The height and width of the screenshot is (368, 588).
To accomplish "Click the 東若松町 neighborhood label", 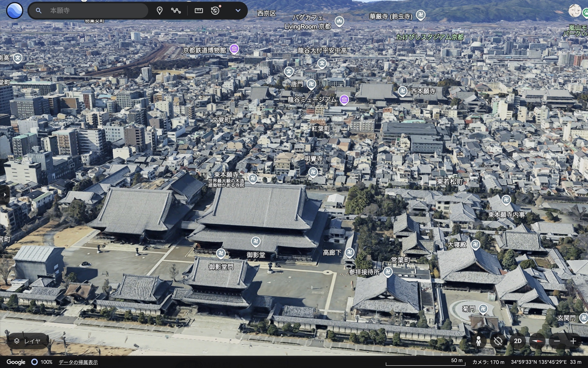I will click(450, 182).
